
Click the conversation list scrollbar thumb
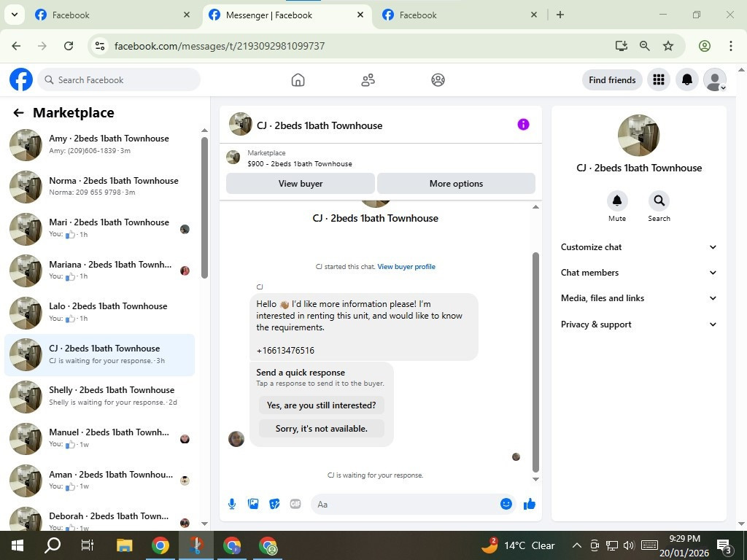(204, 207)
